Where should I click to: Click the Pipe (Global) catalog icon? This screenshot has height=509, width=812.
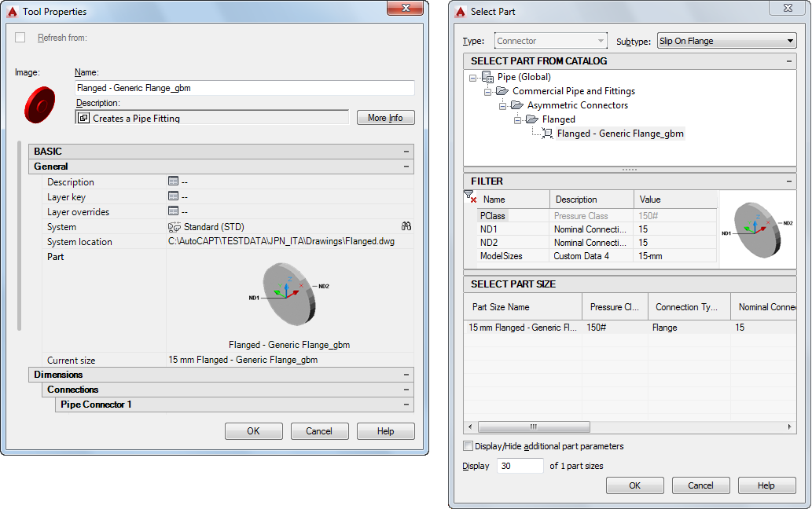pos(488,77)
